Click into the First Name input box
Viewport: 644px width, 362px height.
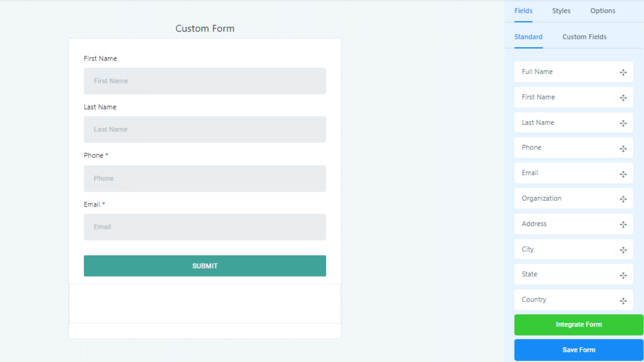click(x=205, y=81)
